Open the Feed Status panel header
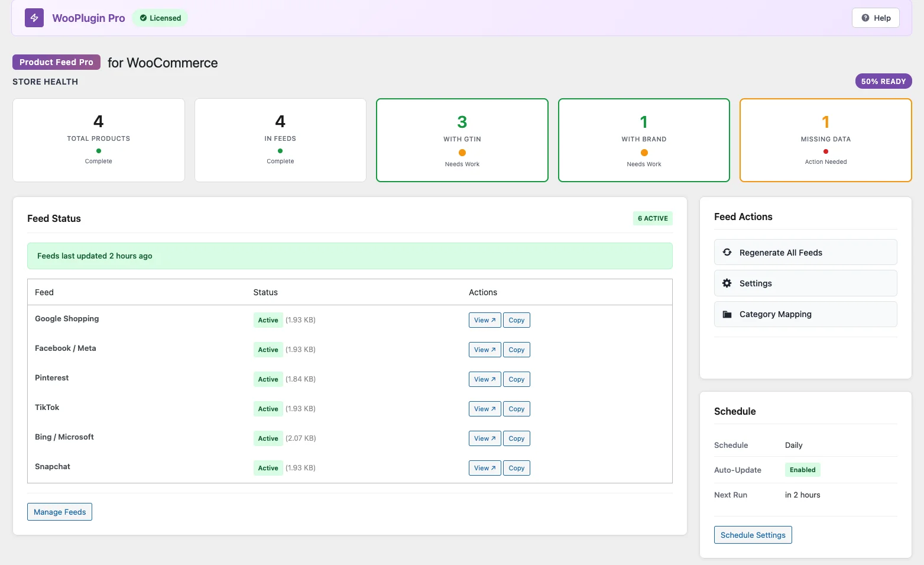Image resolution: width=924 pixels, height=565 pixels. point(54,218)
